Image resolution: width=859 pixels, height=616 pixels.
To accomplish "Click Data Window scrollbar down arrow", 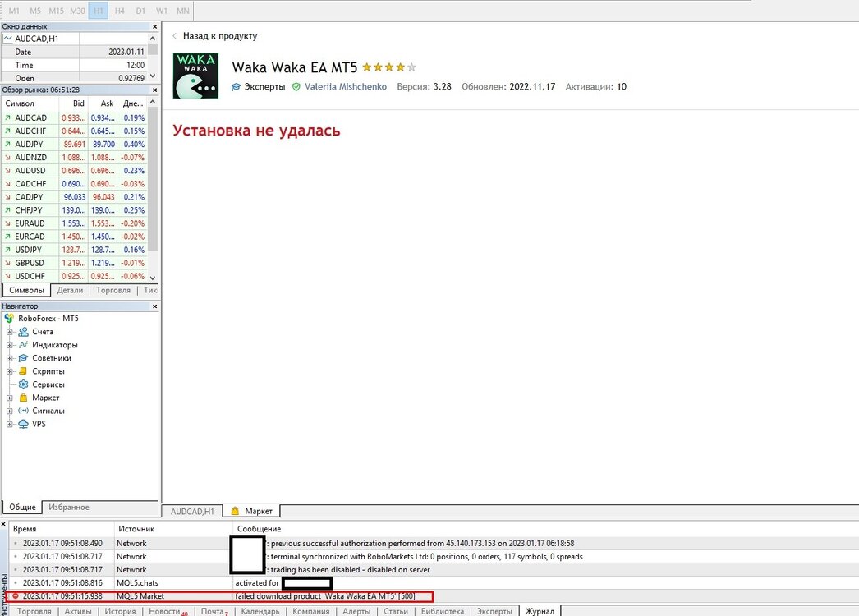I will (153, 76).
